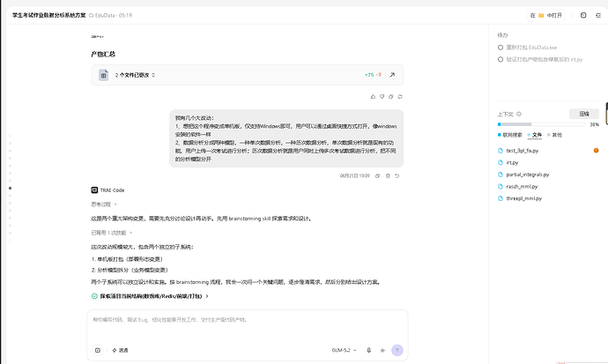Open the GLM-5.2 model dropdown
Viewport: 608px width, 364px height.
(344, 350)
